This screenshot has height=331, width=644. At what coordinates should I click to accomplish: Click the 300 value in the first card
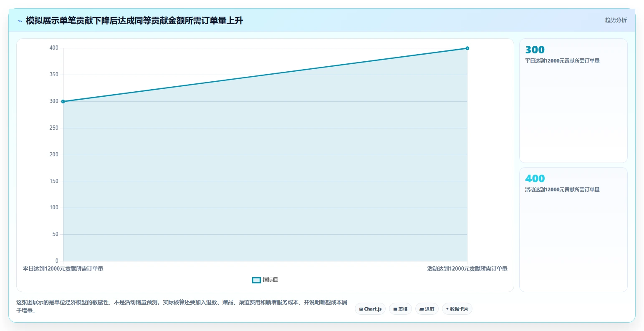pyautogui.click(x=535, y=50)
